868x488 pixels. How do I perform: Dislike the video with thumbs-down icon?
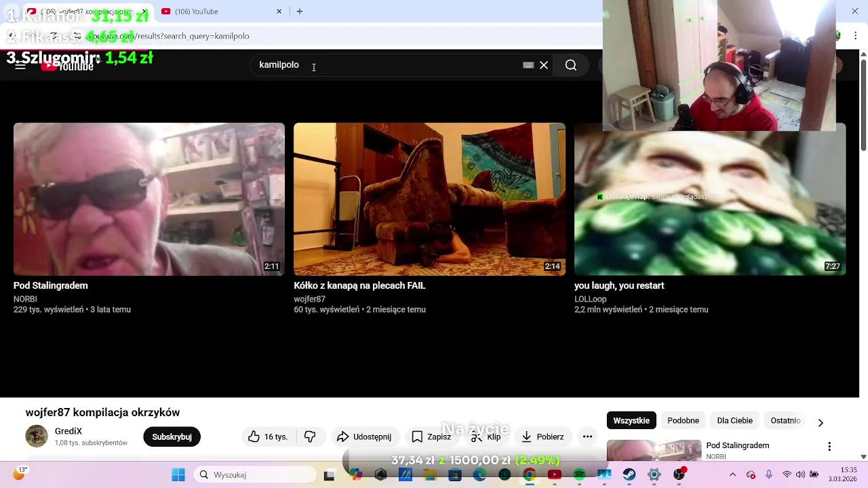[310, 436]
